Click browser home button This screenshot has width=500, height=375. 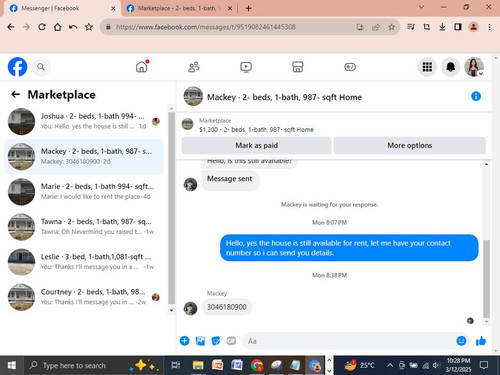pyautogui.click(x=57, y=27)
